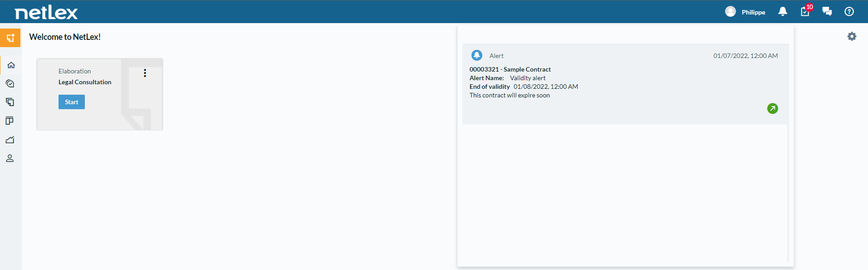Open Philippe user menu
The width and height of the screenshot is (868, 270).
[x=753, y=12]
